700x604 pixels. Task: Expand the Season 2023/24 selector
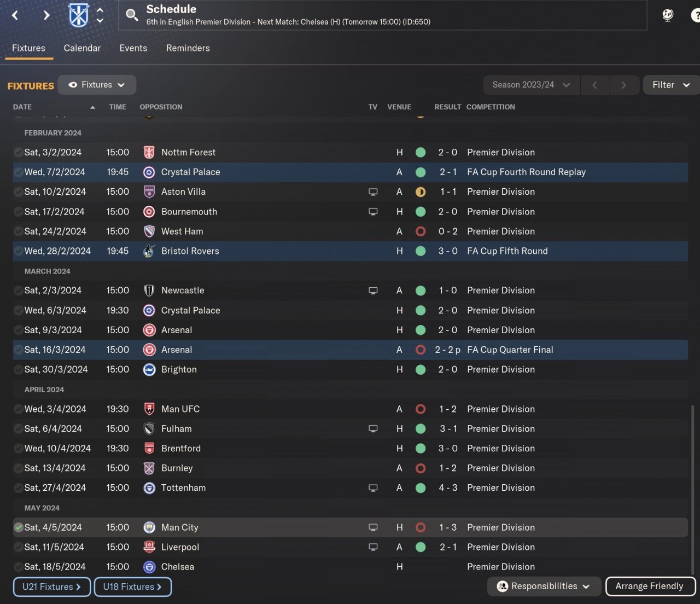(x=531, y=85)
